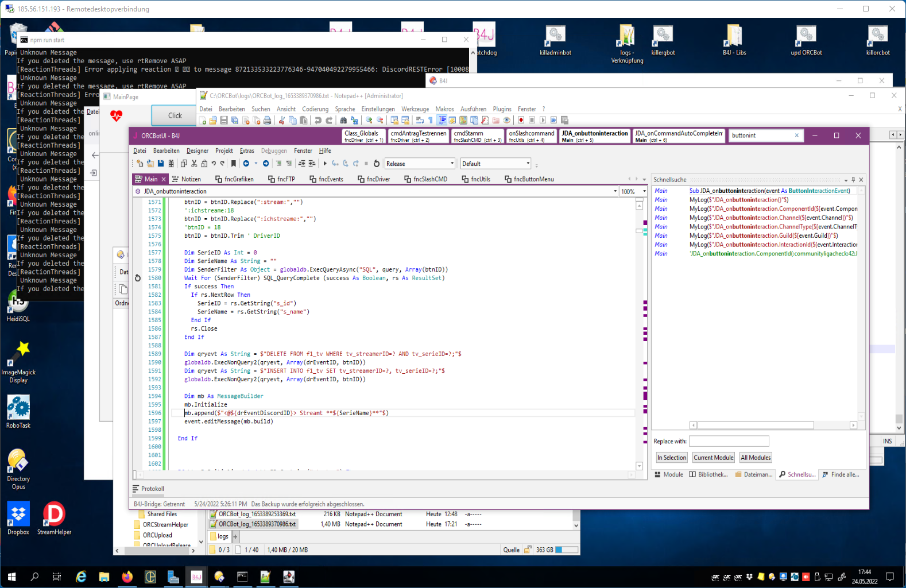906x588 pixels.
Task: Toggle the bookmark icon in B4J toolbar
Action: [234, 164]
